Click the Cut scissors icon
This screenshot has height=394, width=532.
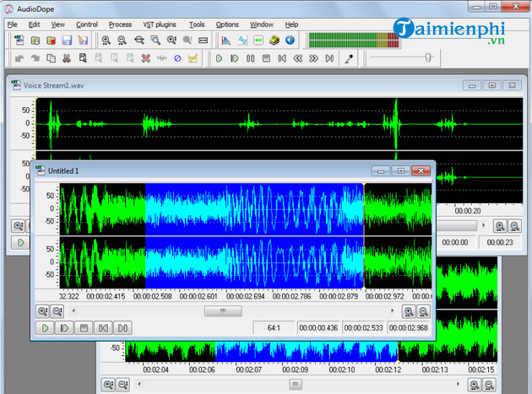(x=67, y=58)
